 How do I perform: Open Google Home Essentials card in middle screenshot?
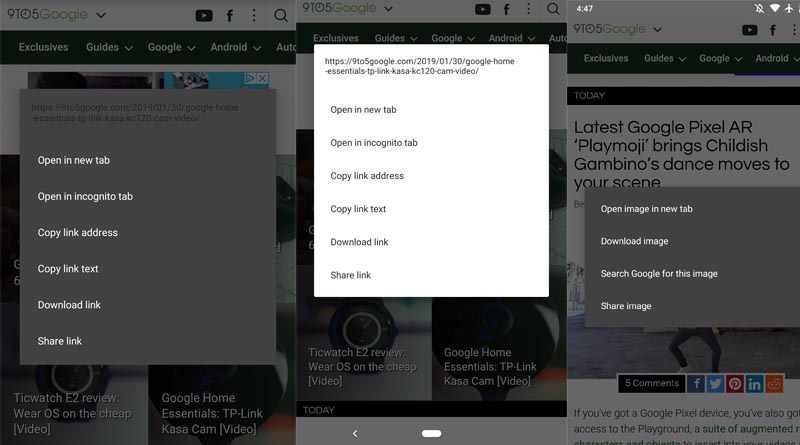click(490, 366)
